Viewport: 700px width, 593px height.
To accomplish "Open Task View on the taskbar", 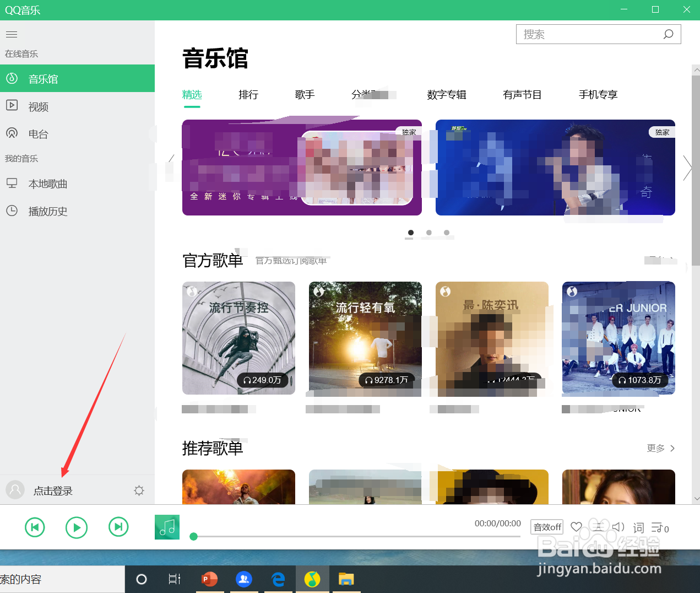I will point(174,579).
